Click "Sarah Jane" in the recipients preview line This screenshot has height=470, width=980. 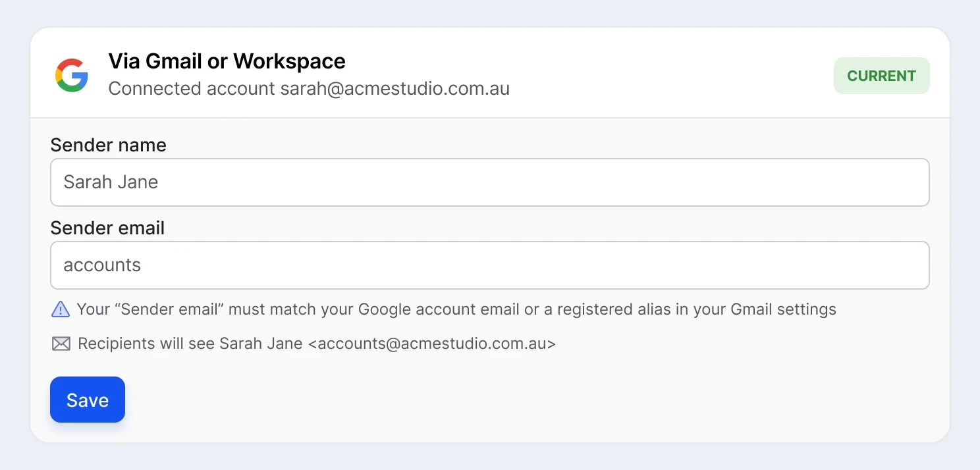click(261, 344)
